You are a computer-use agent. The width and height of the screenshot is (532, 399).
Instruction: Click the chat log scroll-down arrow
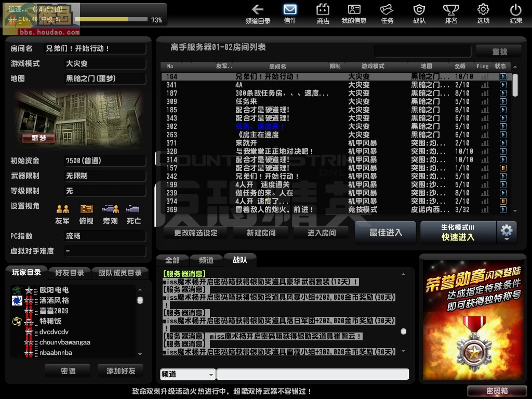(x=403, y=352)
